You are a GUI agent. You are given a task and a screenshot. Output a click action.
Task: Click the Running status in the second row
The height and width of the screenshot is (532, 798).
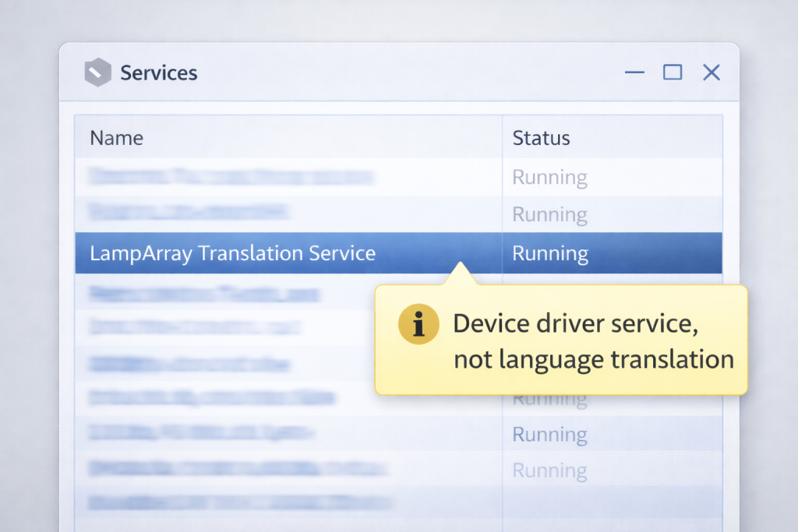pyautogui.click(x=549, y=214)
